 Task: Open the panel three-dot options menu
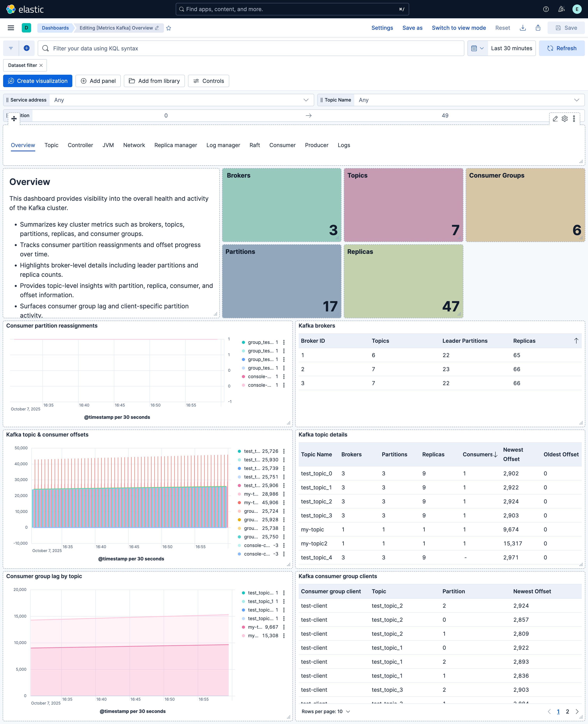click(574, 119)
